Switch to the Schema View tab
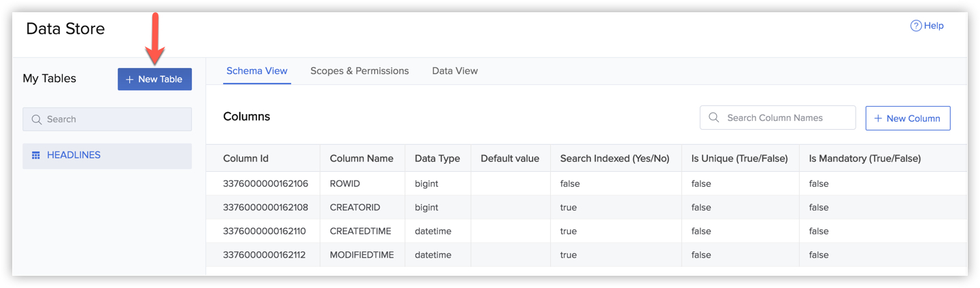This screenshot has width=980, height=288. click(x=256, y=71)
